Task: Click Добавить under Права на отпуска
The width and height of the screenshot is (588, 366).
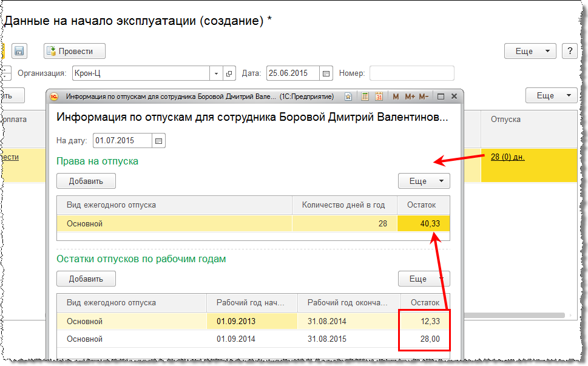Action: click(86, 181)
